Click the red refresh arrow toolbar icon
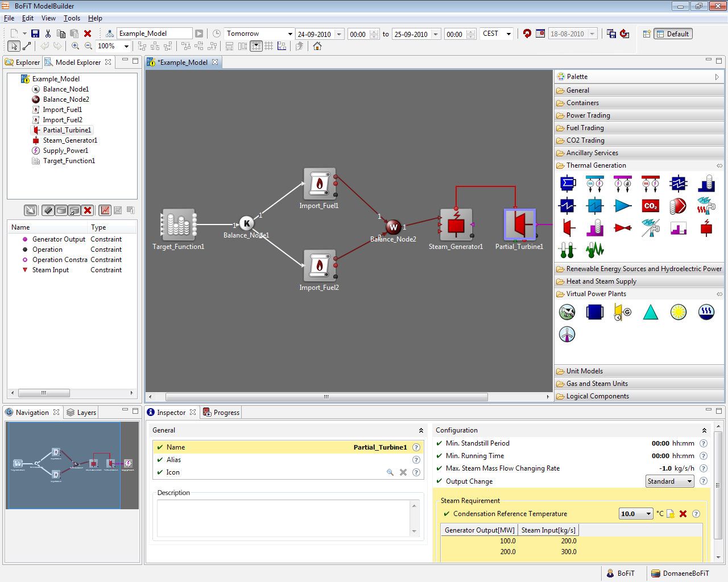The height and width of the screenshot is (582, 728). coord(527,34)
